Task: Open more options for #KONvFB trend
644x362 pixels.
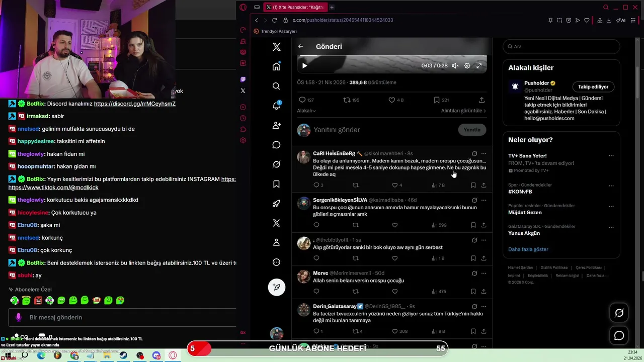Action: (x=611, y=186)
